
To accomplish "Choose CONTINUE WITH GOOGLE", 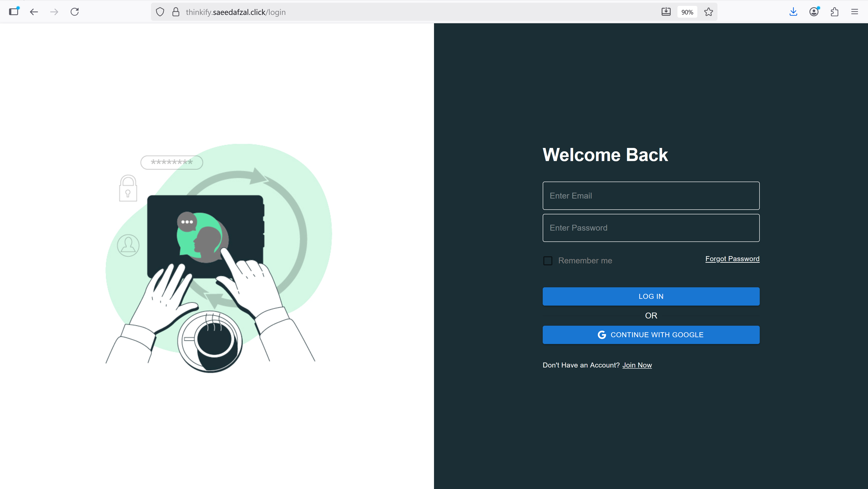I will 651,335.
